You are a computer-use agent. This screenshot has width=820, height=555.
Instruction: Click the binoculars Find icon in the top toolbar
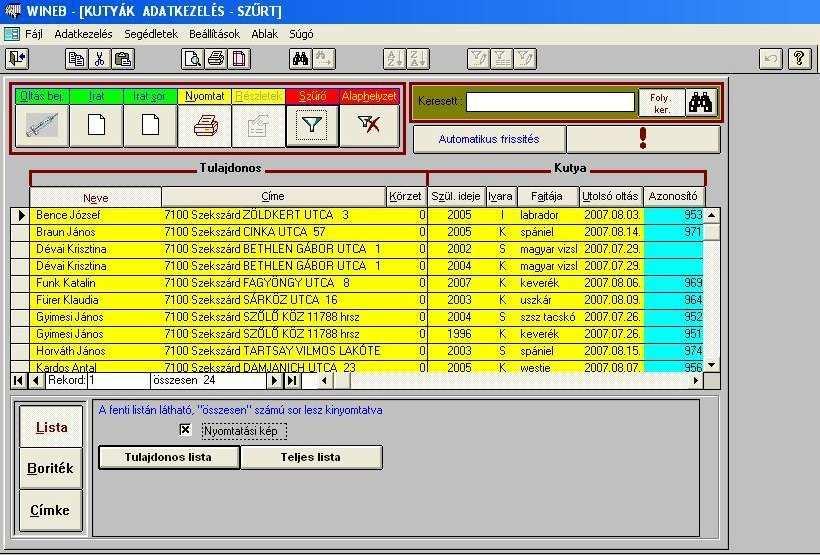click(301, 59)
